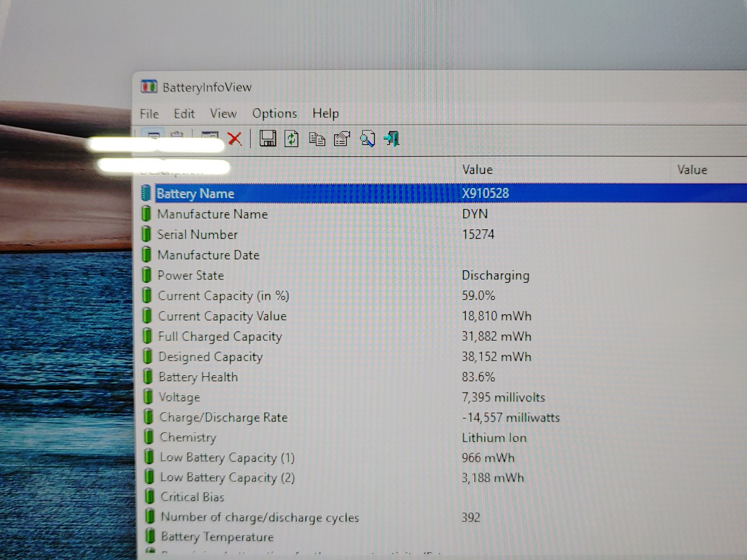Click the first Value column header
The width and height of the screenshot is (747, 560).
(x=477, y=170)
